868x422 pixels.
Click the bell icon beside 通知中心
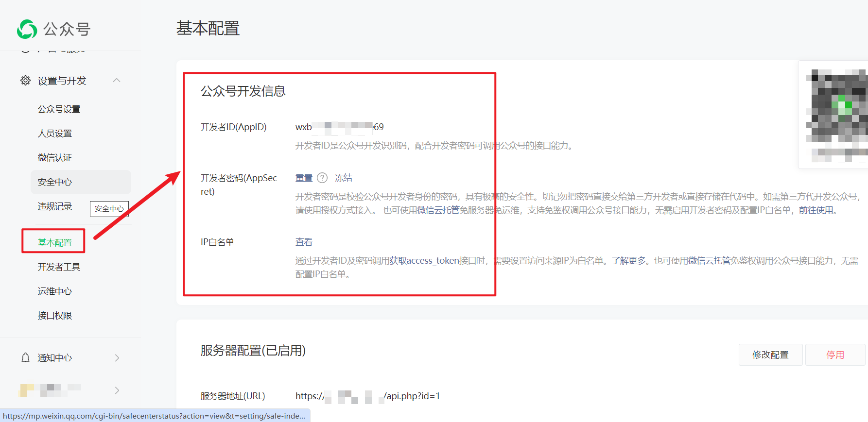pos(26,358)
